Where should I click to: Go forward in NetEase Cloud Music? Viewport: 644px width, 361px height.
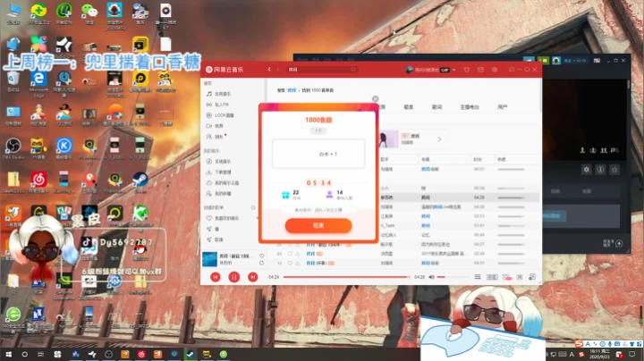coord(278,70)
